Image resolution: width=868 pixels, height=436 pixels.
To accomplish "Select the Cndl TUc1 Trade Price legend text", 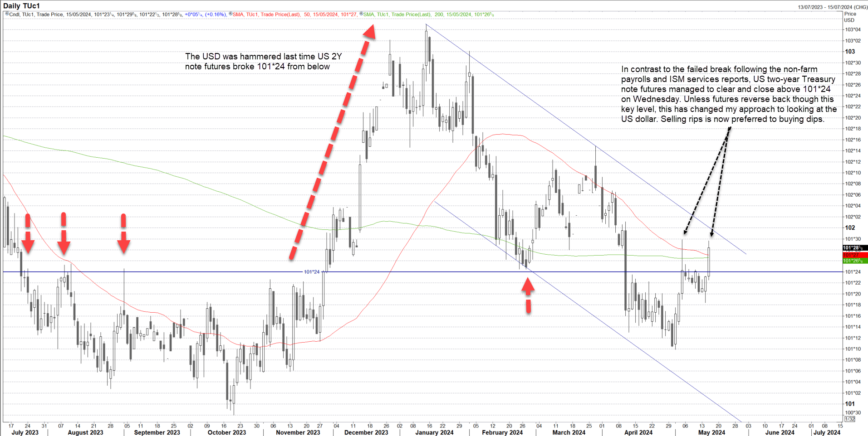I will pyautogui.click(x=36, y=15).
